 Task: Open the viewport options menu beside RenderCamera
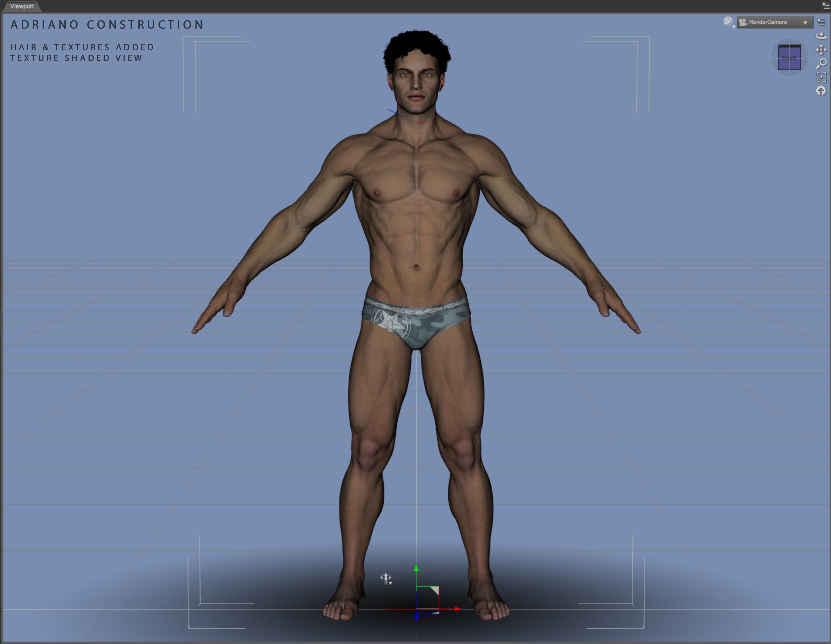click(821, 22)
